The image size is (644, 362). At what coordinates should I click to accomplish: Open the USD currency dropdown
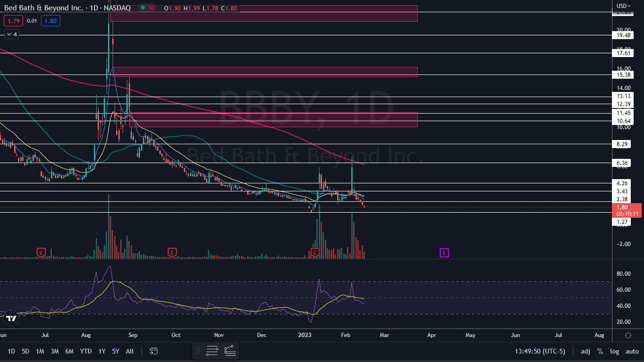coord(623,6)
